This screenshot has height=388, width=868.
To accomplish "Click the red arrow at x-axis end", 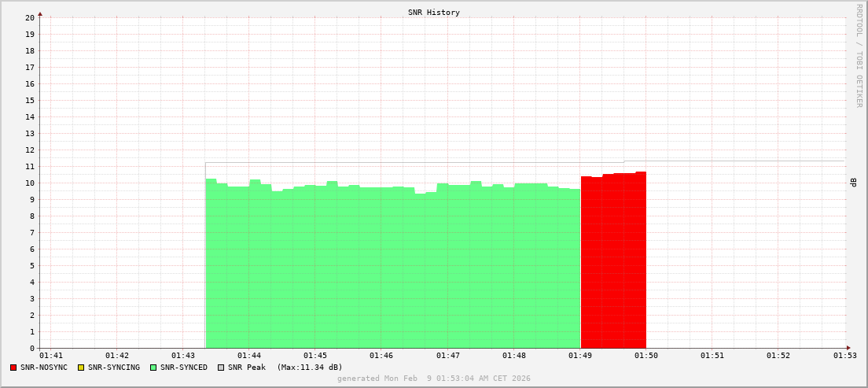I will click(848, 348).
